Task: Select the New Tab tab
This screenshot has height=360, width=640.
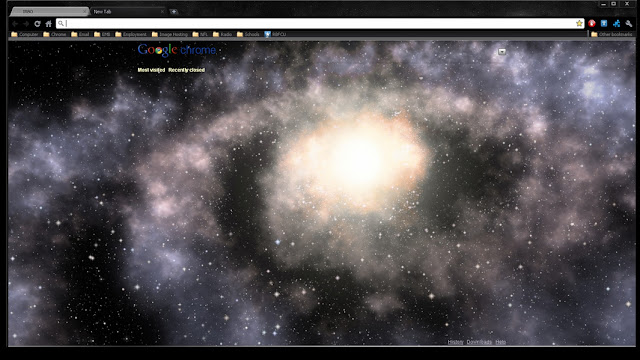Action: point(127,11)
